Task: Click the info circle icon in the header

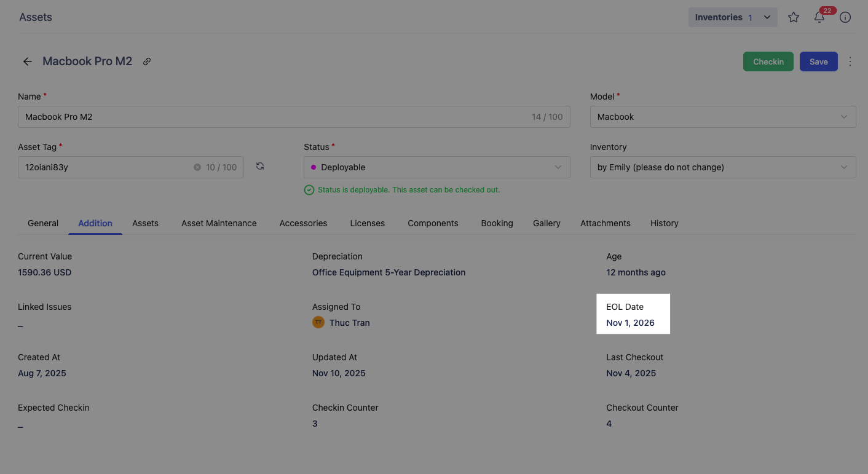Action: 845,17
